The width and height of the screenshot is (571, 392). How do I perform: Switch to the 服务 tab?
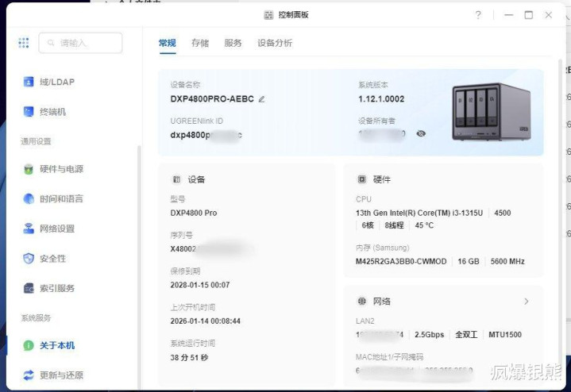coord(233,43)
